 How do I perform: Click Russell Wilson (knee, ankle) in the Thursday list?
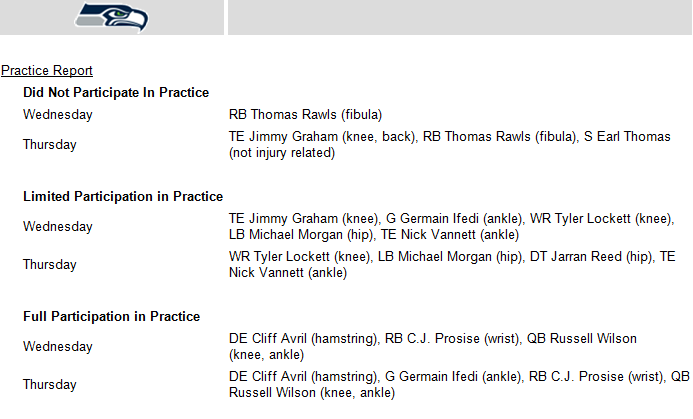[312, 392]
